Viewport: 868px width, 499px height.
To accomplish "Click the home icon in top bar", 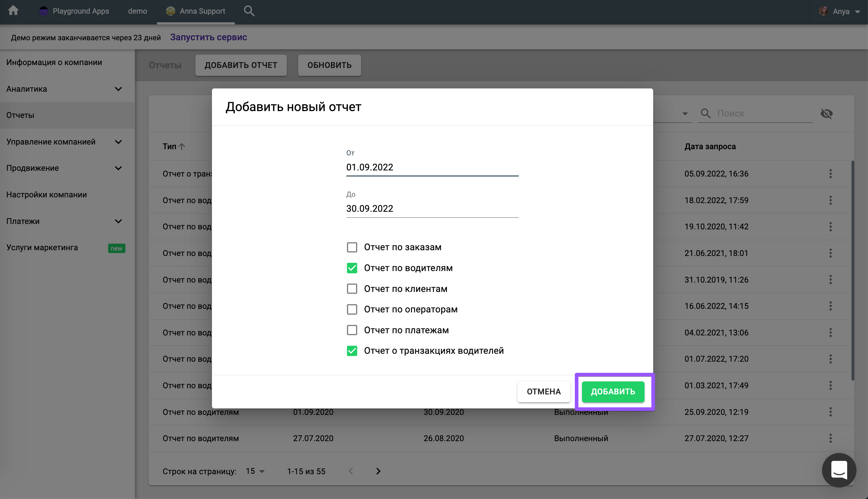I will [x=13, y=11].
